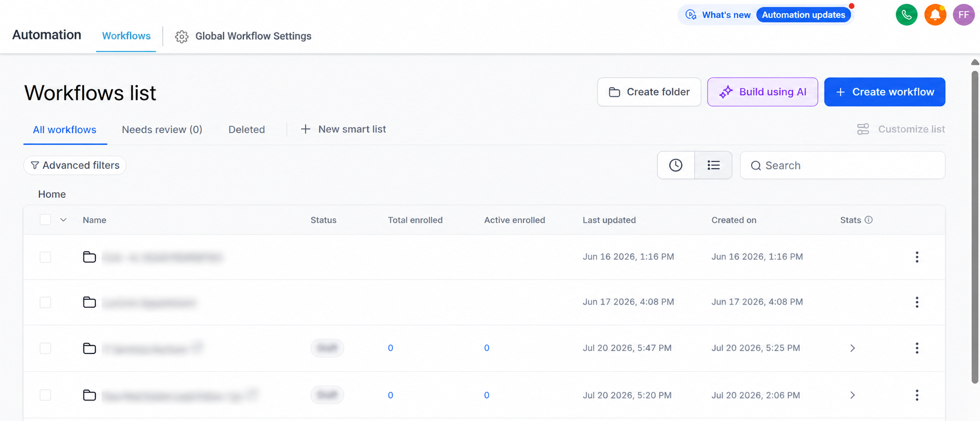
Task: Click Total enrolled 0 in 5:47 PM row
Action: [390, 348]
